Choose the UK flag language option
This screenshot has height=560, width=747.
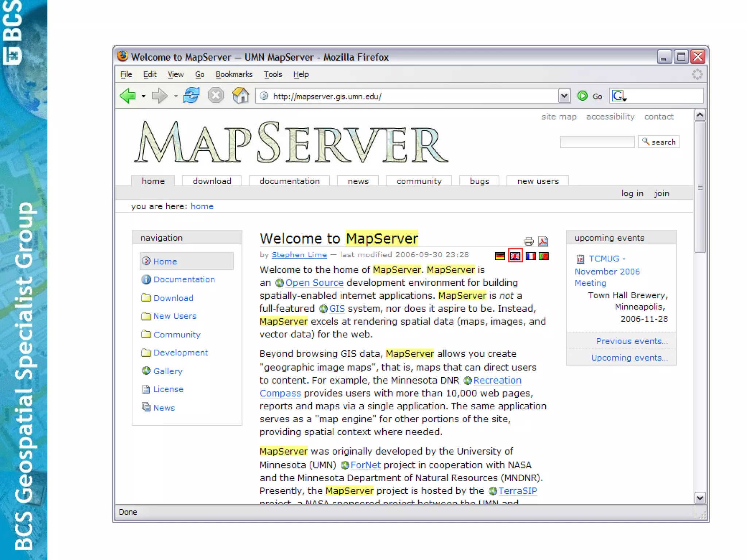click(515, 256)
